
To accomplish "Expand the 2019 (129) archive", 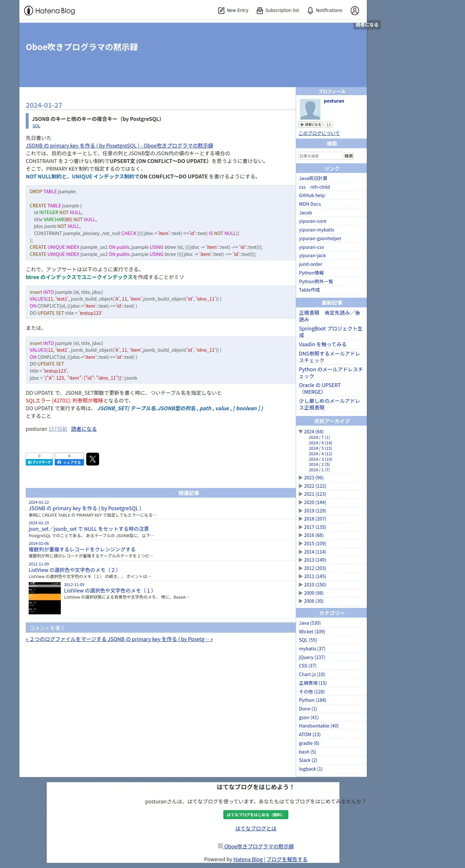I will pos(301,511).
